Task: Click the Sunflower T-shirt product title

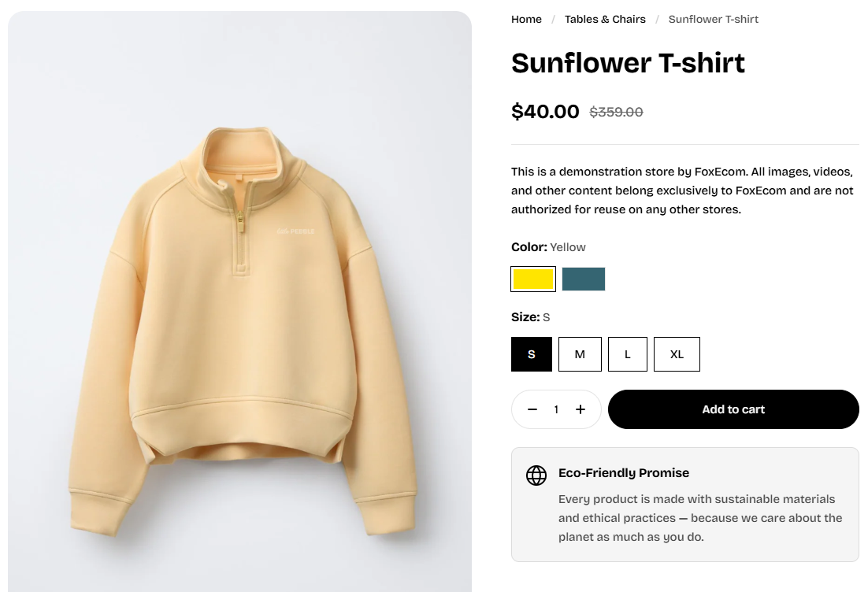Action: pos(628,63)
